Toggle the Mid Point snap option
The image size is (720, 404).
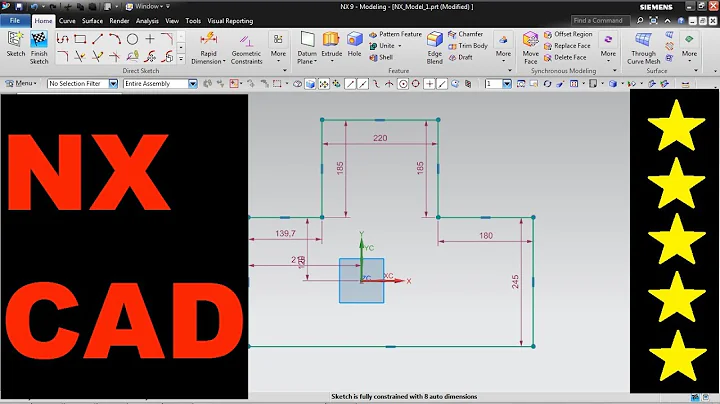point(363,84)
